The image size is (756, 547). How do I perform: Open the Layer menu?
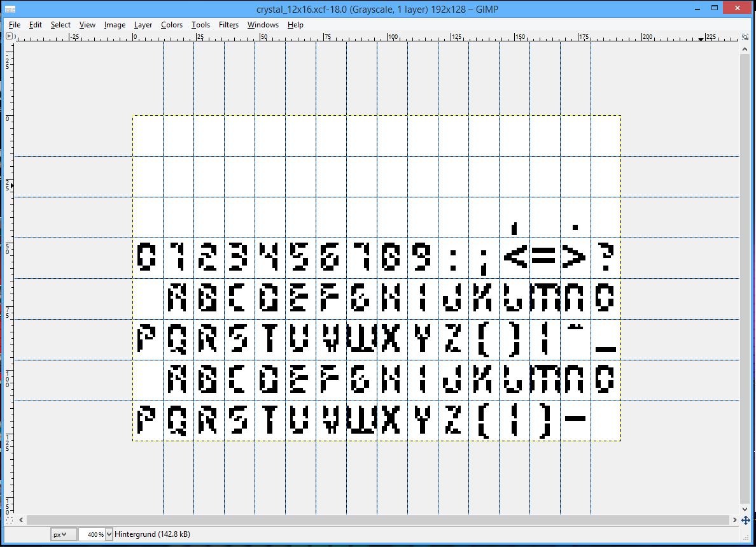tap(143, 25)
